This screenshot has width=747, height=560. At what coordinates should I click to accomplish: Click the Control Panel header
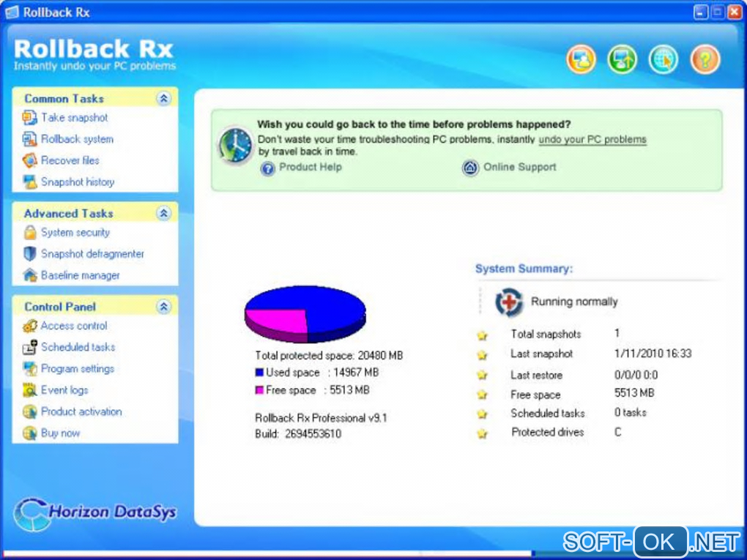tap(94, 306)
